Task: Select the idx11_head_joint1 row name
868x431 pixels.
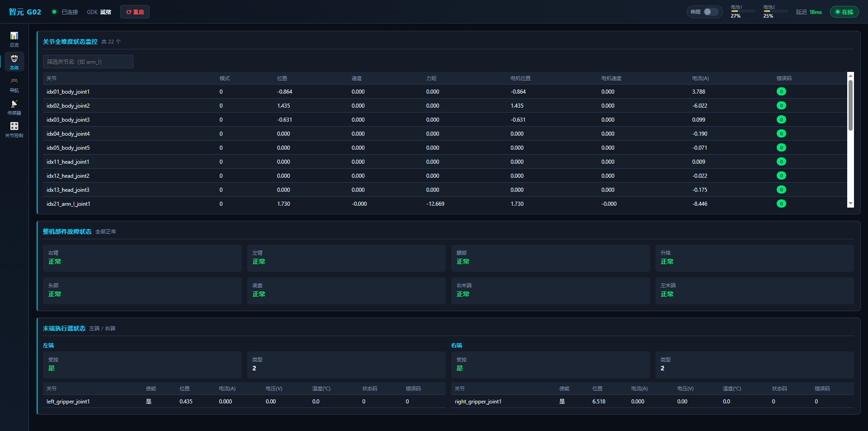Action: tap(68, 161)
